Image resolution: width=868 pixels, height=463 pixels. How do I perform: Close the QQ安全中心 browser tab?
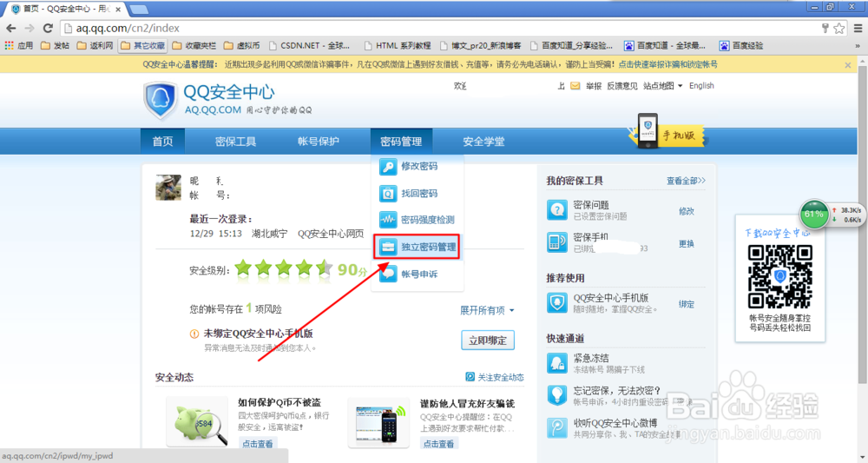point(118,9)
